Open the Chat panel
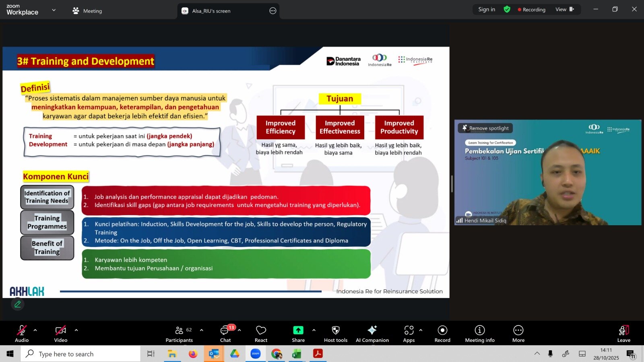This screenshot has height=362, width=644. click(225, 333)
